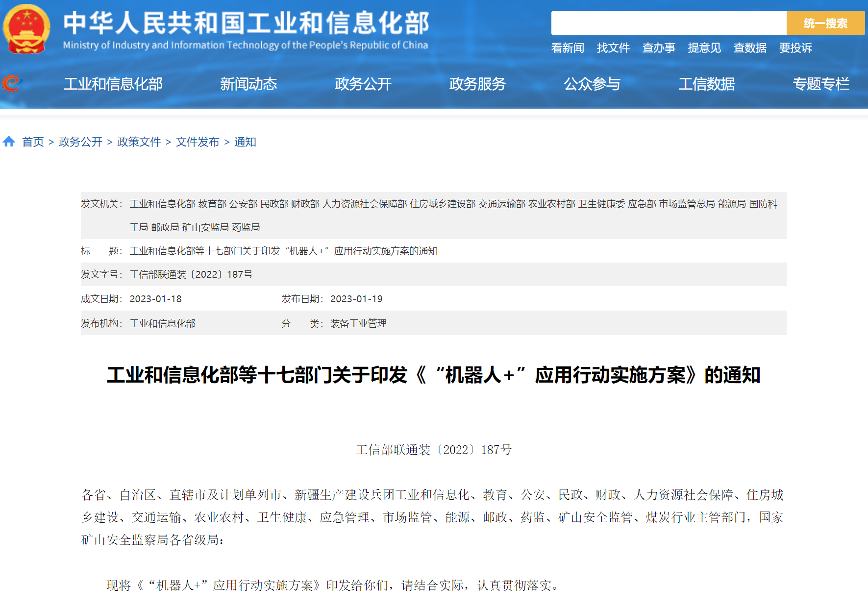Open the 新闻动态 navigation menu
This screenshot has width=868, height=604.
click(248, 84)
